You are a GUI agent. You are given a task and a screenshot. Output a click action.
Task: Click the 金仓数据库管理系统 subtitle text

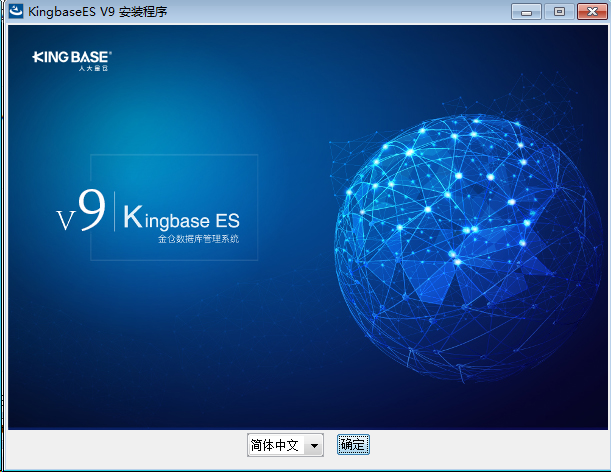[x=198, y=241]
